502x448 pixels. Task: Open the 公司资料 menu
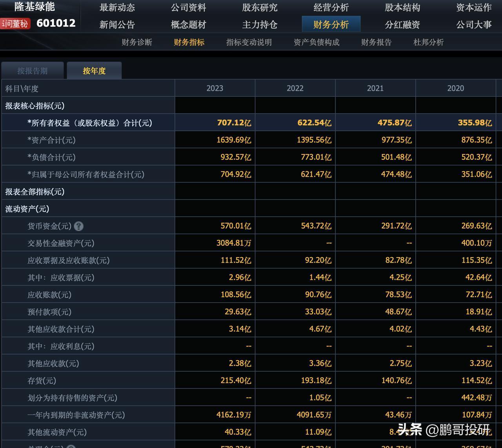189,7
